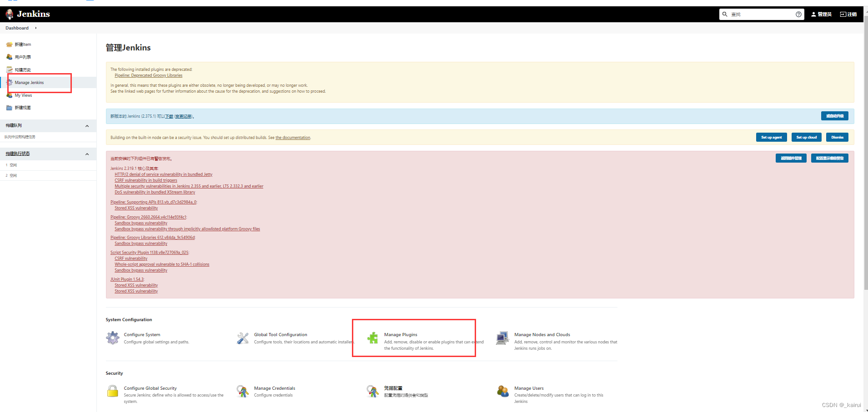This screenshot has width=868, height=412.
Task: Open DoS vulnerability in bundled XStream link
Action: tap(155, 192)
